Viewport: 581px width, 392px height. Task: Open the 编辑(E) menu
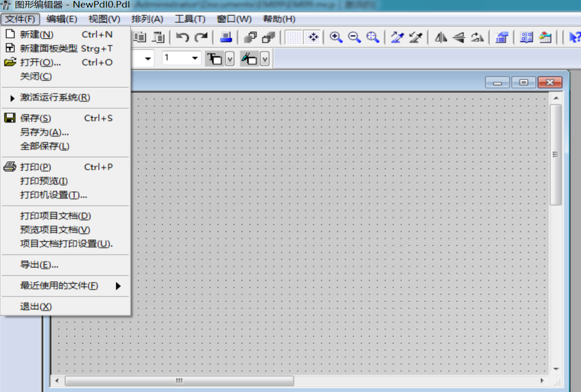point(62,19)
